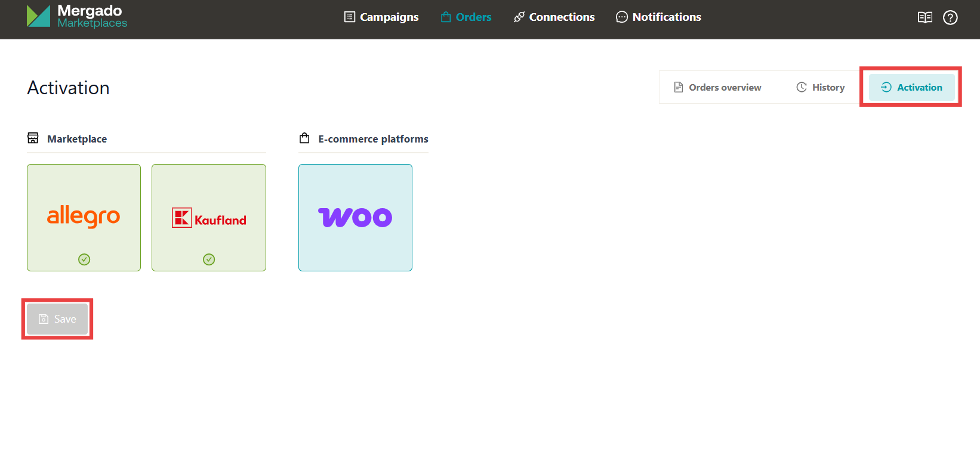980x458 pixels.
Task: Select the Woo e-commerce platform tile
Action: [x=355, y=218]
